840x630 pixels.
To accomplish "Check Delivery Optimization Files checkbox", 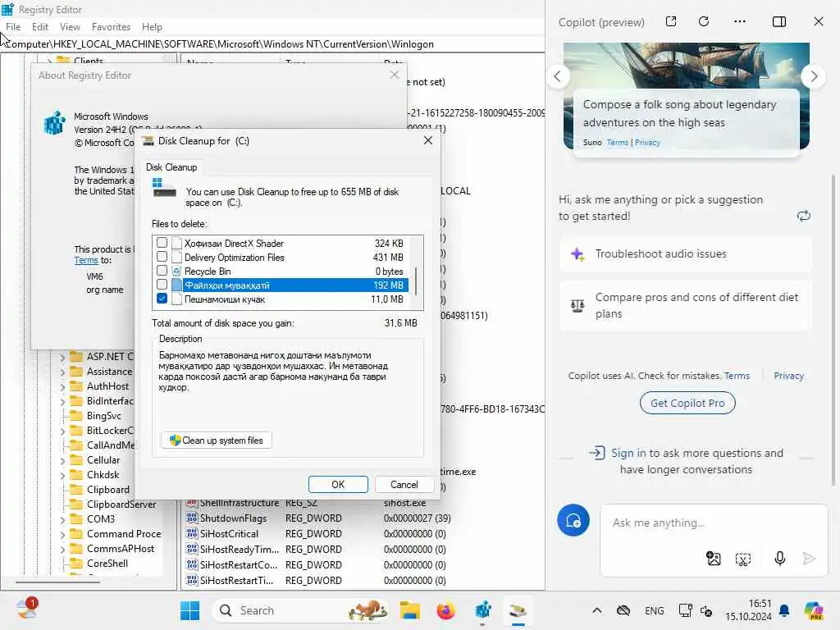I will (x=162, y=257).
